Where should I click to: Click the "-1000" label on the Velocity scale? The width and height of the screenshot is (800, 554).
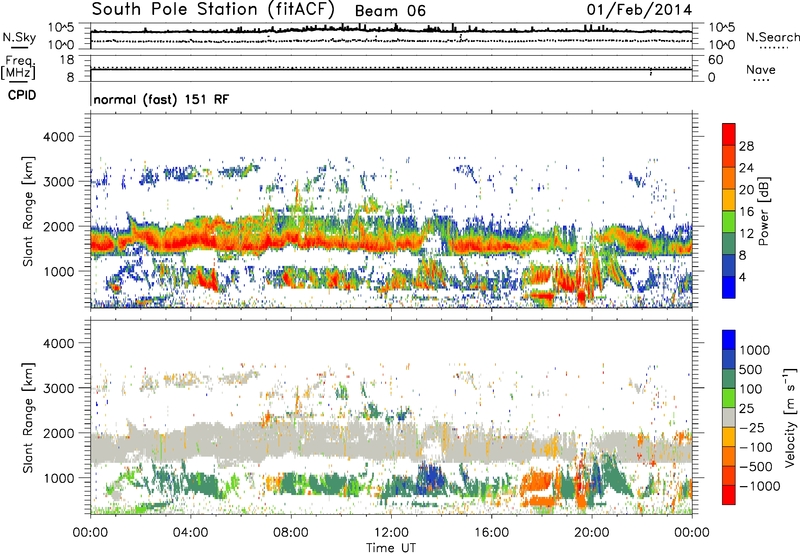759,486
